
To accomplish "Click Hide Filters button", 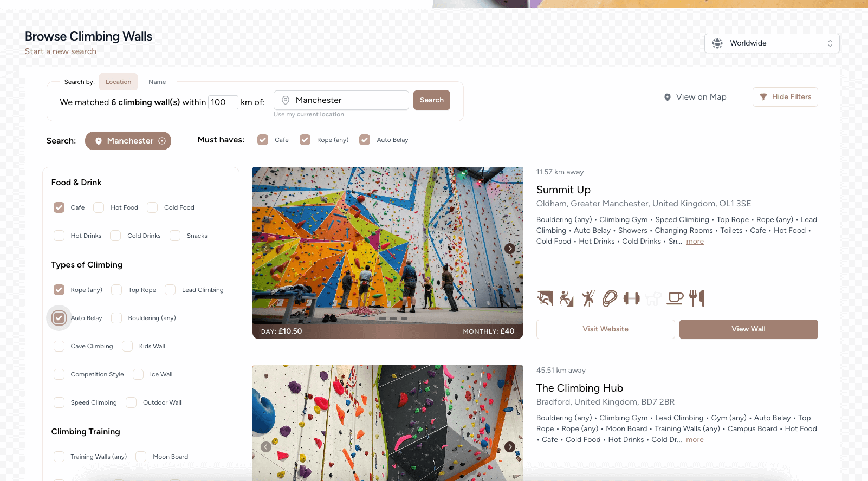I will coord(785,97).
